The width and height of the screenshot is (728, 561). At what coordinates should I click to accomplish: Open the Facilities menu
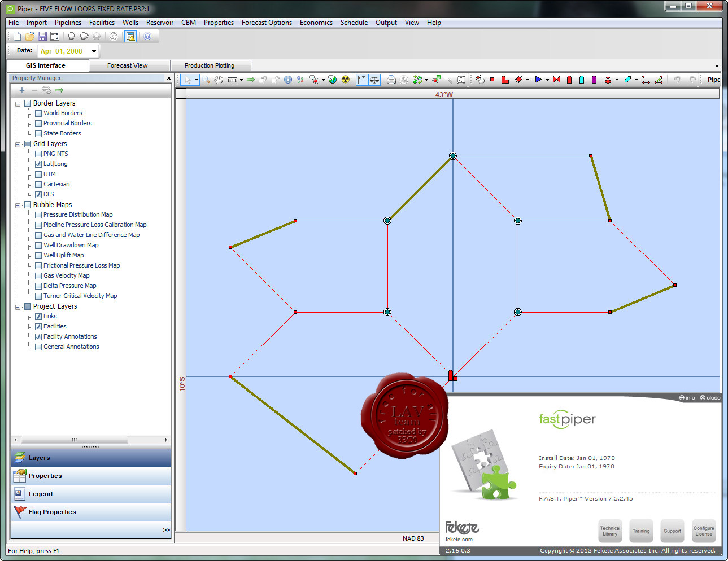pos(102,23)
